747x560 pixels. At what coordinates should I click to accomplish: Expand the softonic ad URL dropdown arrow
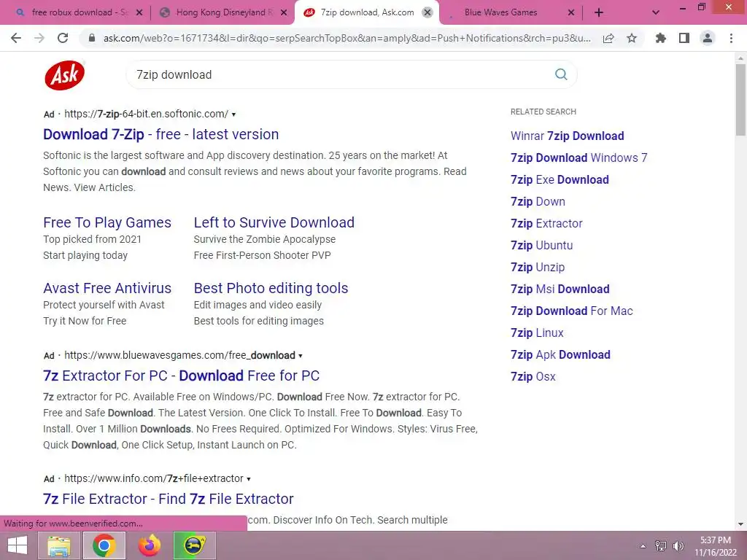pyautogui.click(x=233, y=114)
